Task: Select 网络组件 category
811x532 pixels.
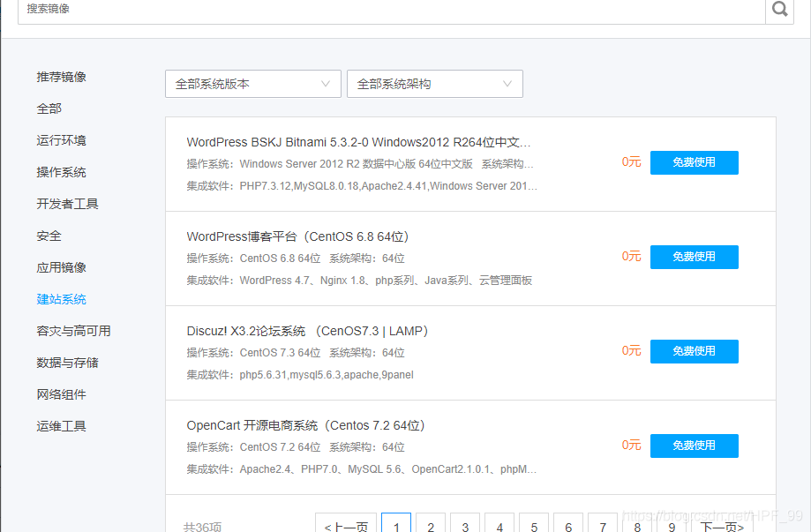Action: tap(61, 394)
